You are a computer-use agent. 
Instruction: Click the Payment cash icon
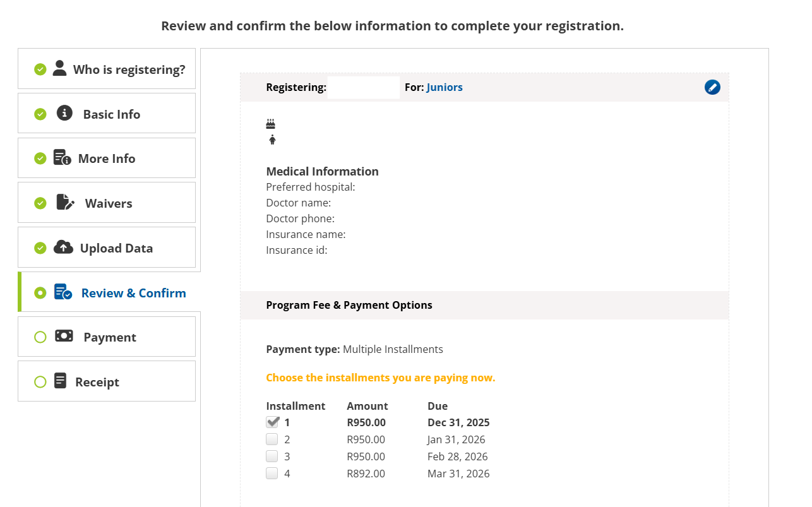(x=64, y=336)
